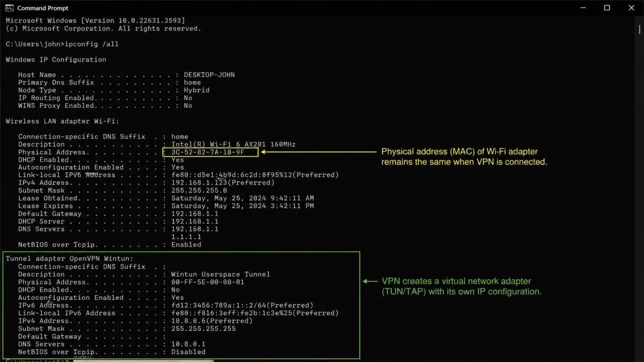644x362 pixels.
Task: Click 'No' beside WINS Proxy Enabled
Action: (188, 106)
